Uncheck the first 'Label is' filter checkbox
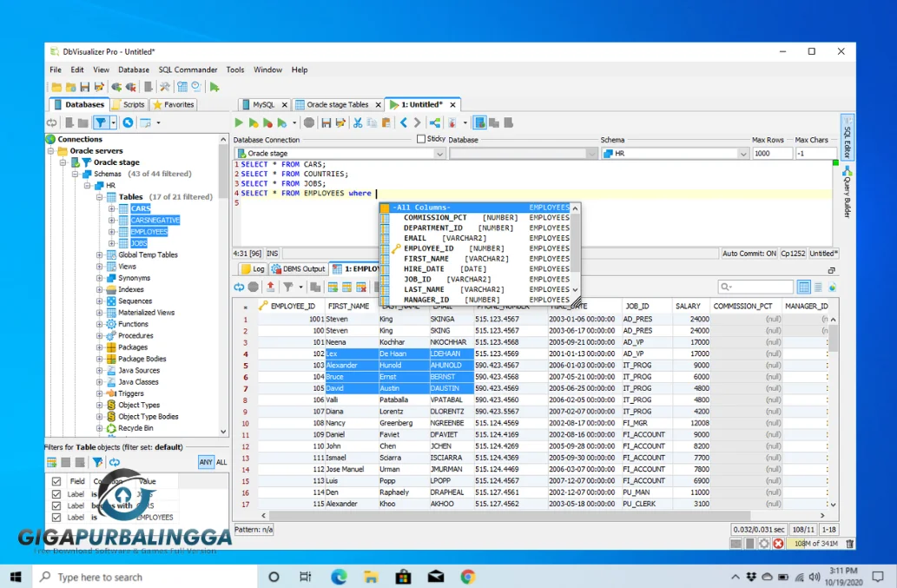Viewport: 897px width, 588px height. [x=56, y=493]
